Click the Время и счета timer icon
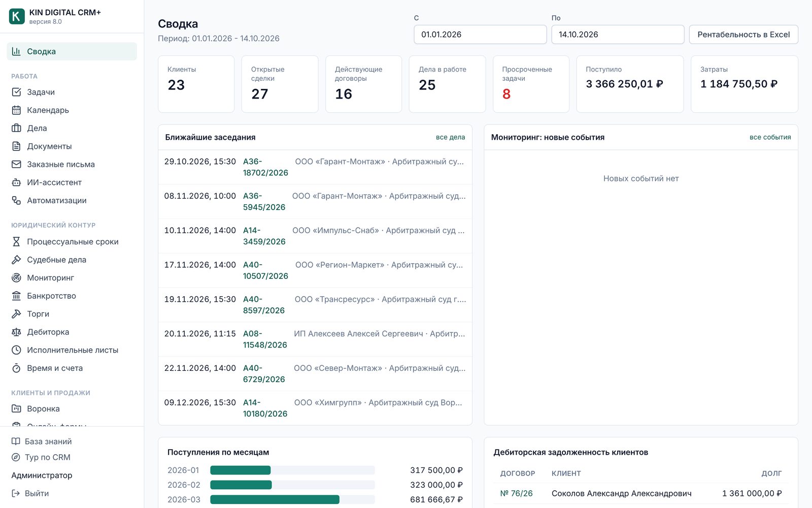 (x=16, y=368)
